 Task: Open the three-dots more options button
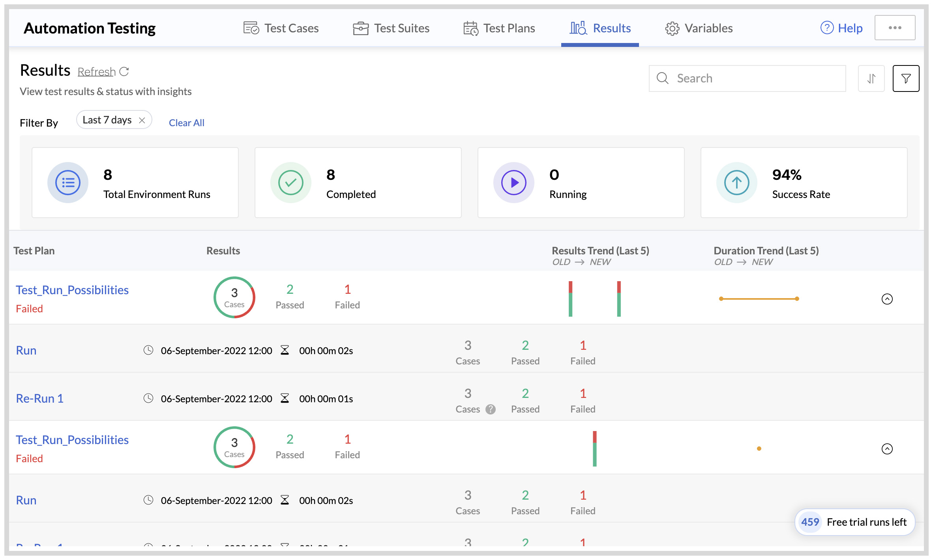coord(895,28)
